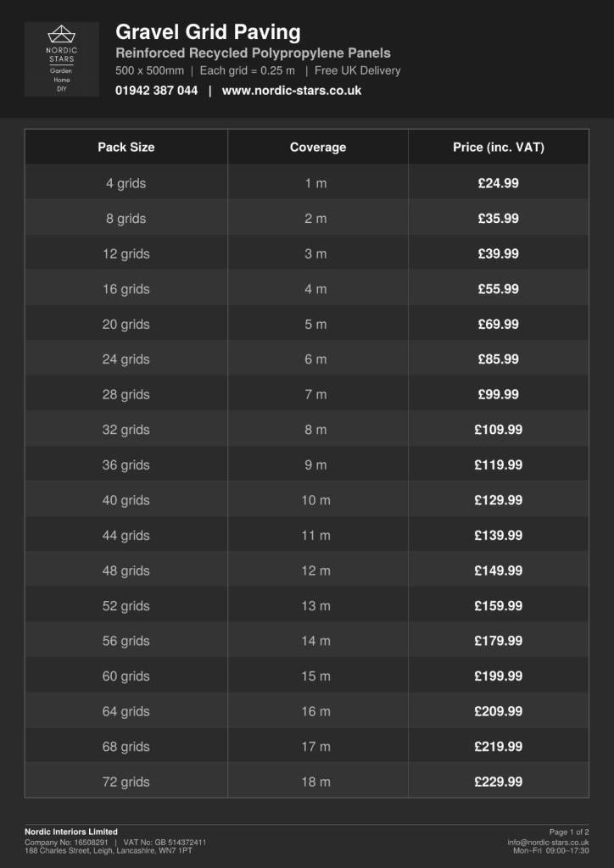Click the £69.99 price for 20 grids

[x=499, y=324]
